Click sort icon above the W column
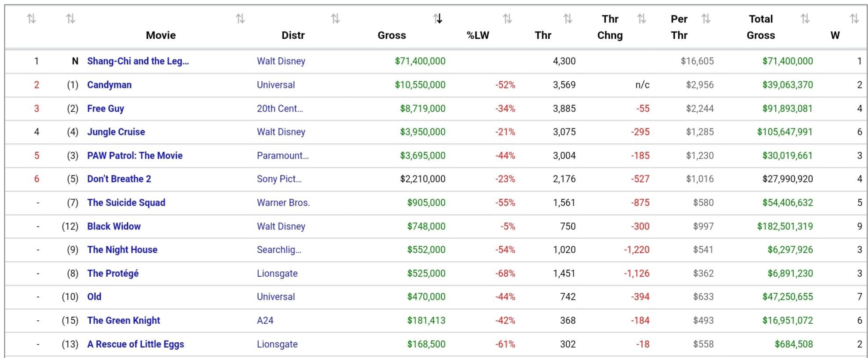 (854, 18)
